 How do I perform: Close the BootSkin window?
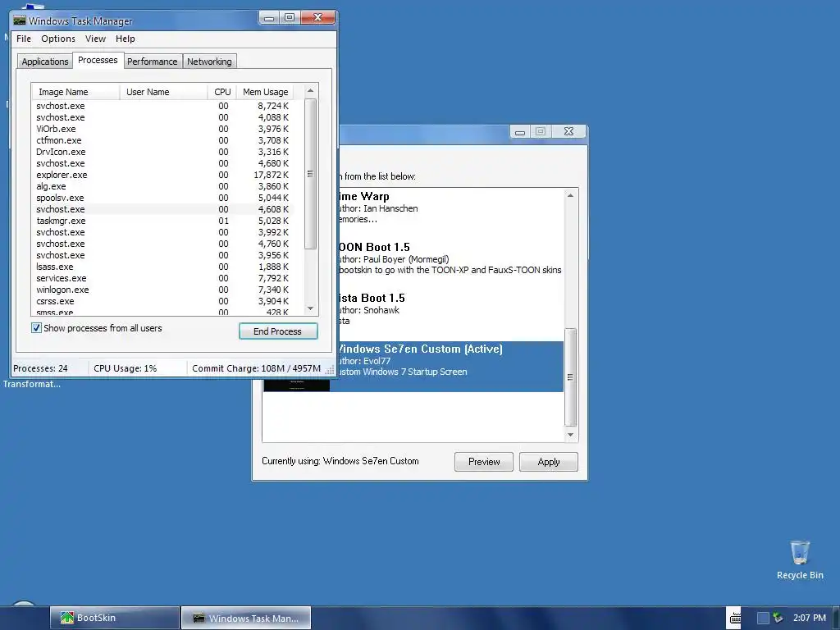click(569, 131)
